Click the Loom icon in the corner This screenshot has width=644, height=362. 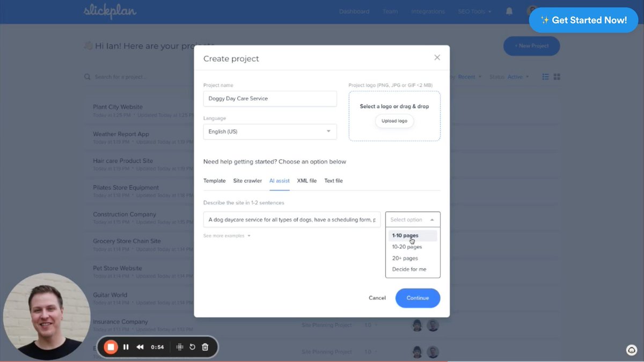coord(631,350)
